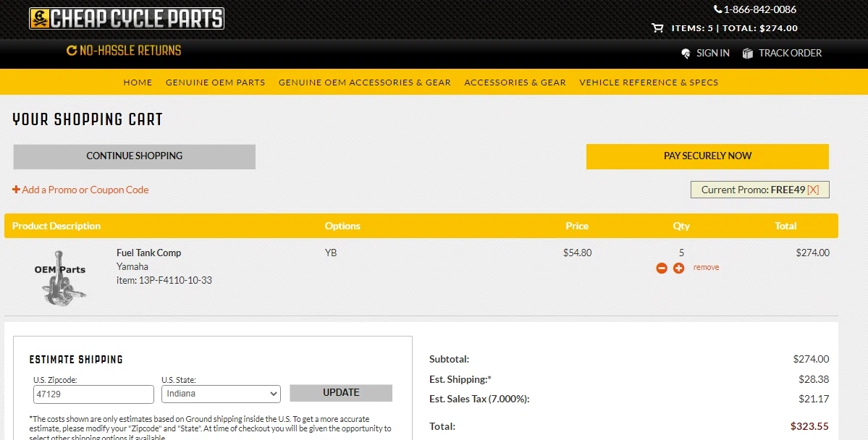The height and width of the screenshot is (440, 868).
Task: Click the Current Promo: FREE49 label
Action: click(753, 190)
